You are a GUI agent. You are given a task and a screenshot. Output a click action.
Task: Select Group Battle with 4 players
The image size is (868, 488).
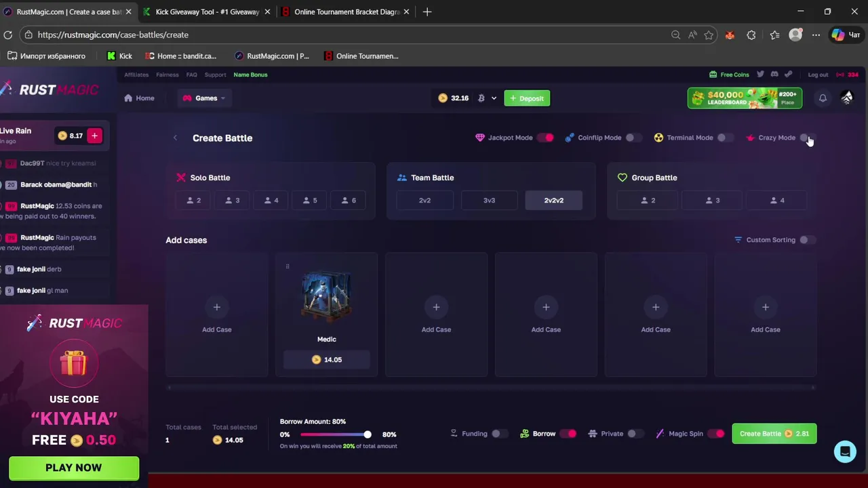click(x=777, y=201)
